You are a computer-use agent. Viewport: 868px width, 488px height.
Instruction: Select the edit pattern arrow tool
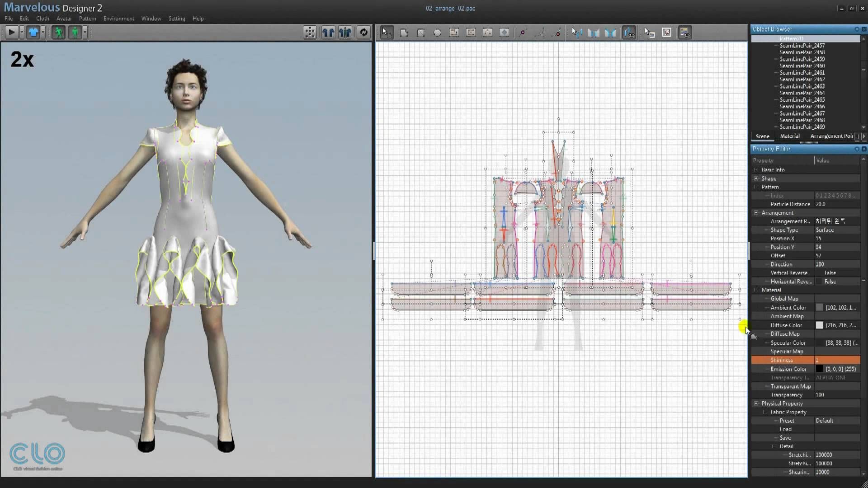(x=387, y=32)
